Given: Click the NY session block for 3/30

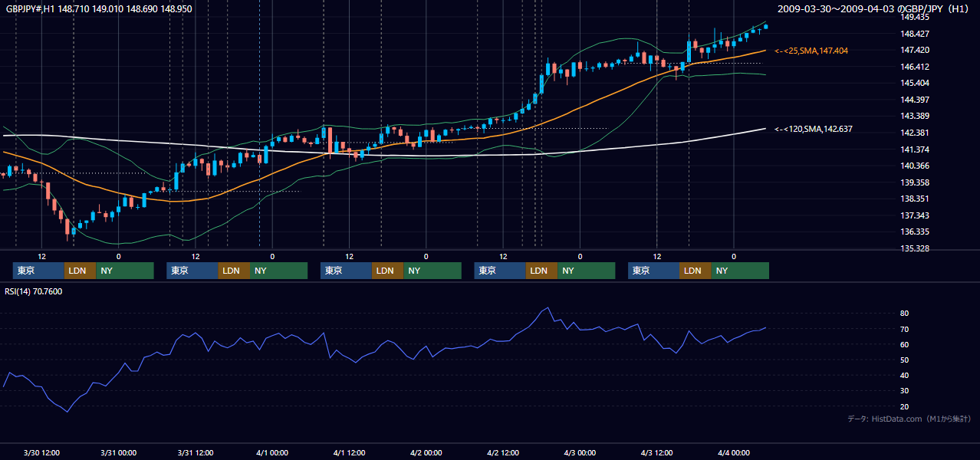Looking at the screenshot, I should [x=125, y=271].
